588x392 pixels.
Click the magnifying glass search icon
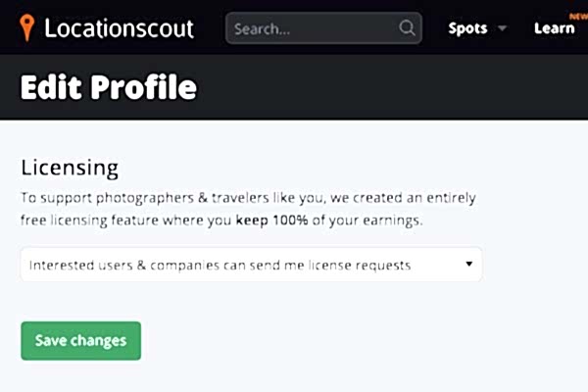(x=407, y=28)
